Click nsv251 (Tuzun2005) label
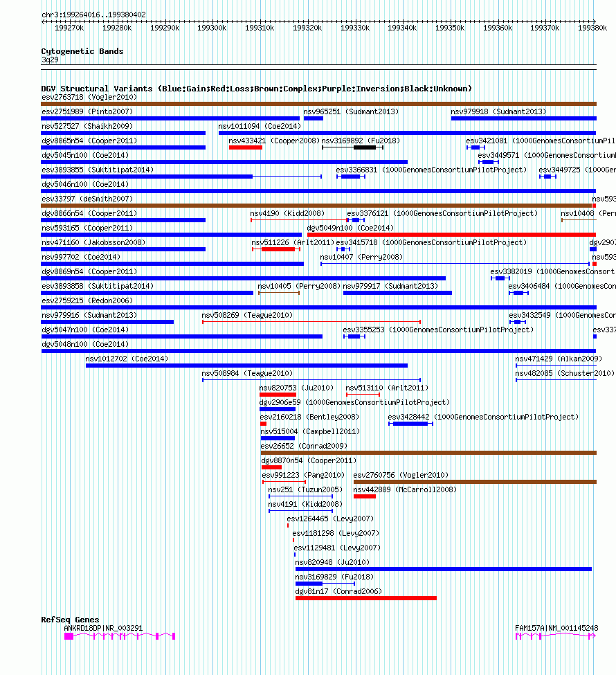Image resolution: width=616 pixels, height=675 pixels. click(x=305, y=490)
